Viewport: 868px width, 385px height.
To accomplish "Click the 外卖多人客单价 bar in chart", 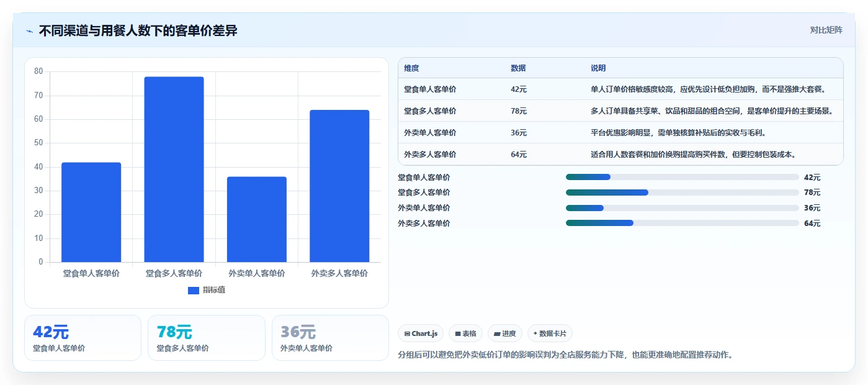I will [x=339, y=186].
